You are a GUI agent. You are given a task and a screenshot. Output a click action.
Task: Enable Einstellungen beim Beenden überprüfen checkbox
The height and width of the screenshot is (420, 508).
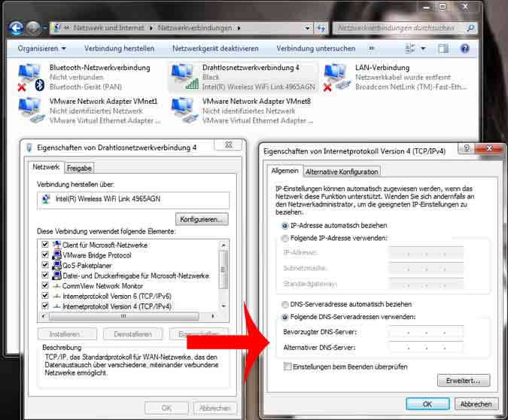(287, 367)
